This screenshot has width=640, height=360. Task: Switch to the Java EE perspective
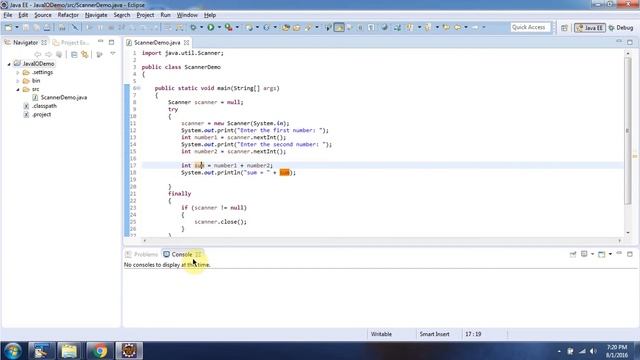590,28
